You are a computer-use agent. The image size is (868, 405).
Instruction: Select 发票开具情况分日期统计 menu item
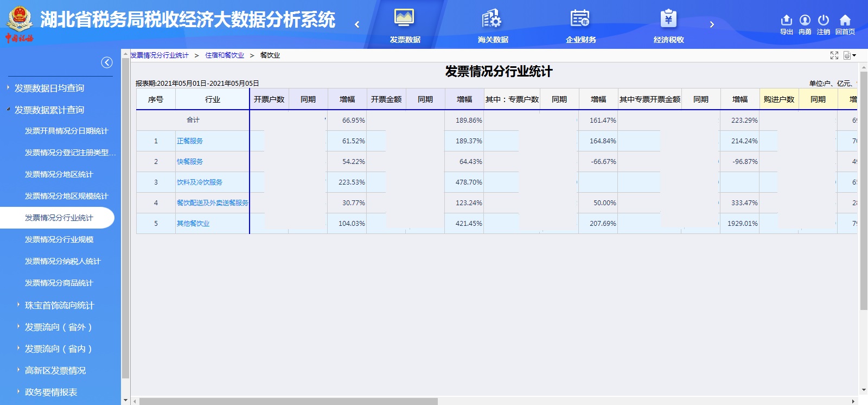point(66,131)
